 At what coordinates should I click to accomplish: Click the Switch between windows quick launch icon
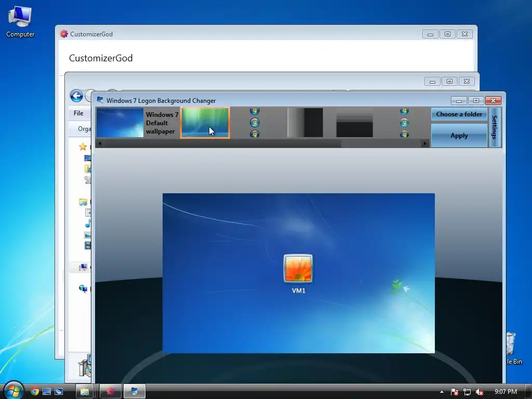click(x=59, y=392)
